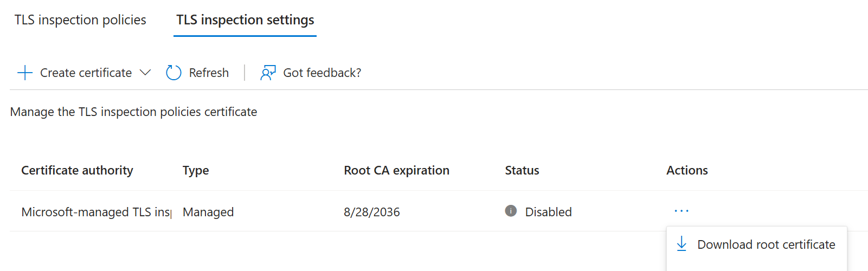Sort by Certificate authority column header
The width and height of the screenshot is (868, 271).
point(77,170)
